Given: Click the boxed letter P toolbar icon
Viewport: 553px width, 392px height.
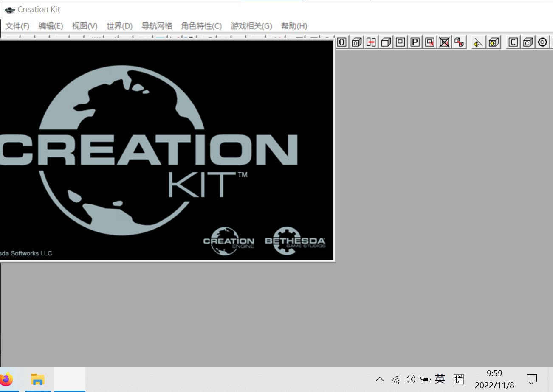Looking at the screenshot, I should (x=415, y=42).
